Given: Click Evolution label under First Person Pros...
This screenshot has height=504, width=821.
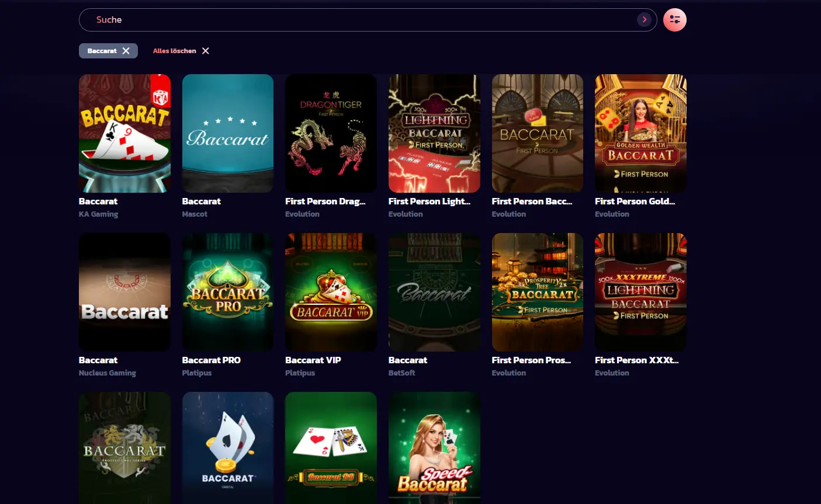Looking at the screenshot, I should [509, 373].
